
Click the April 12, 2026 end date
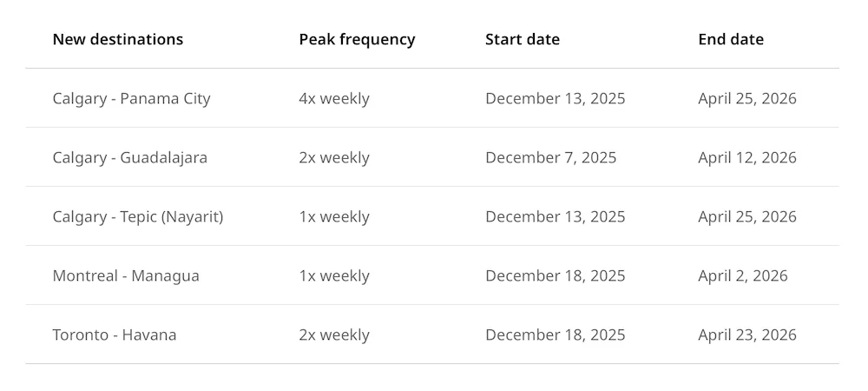tap(747, 158)
